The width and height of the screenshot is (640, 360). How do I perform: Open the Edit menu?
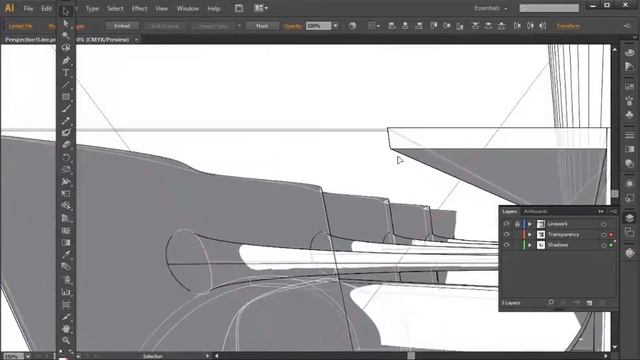pyautogui.click(x=47, y=8)
